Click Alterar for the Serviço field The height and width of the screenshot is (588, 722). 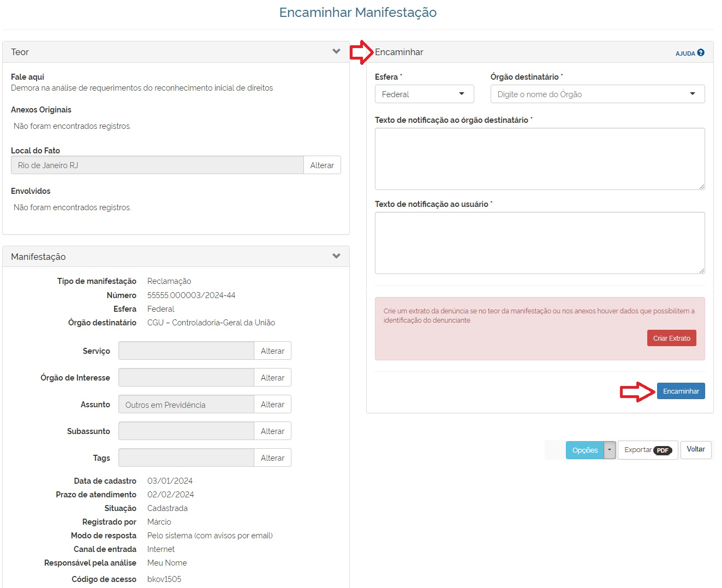272,351
